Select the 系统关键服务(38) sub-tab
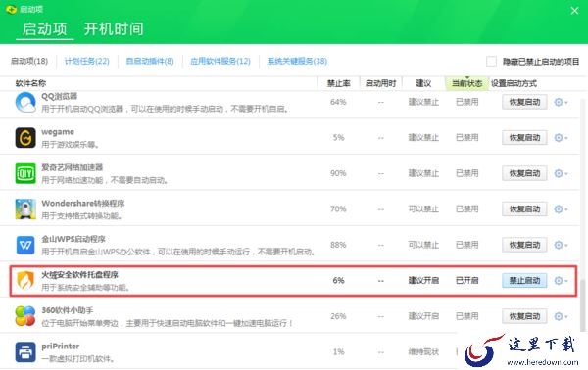Screen dimensions: 588x370 (x=297, y=61)
